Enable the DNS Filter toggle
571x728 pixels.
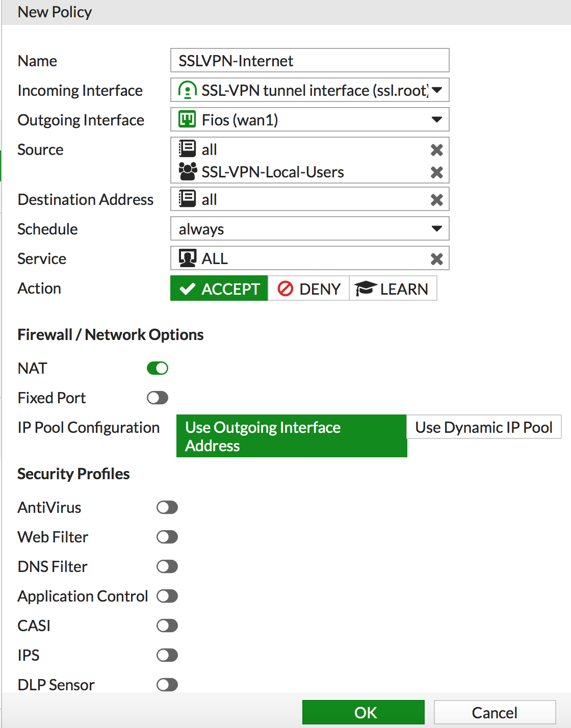(x=167, y=566)
